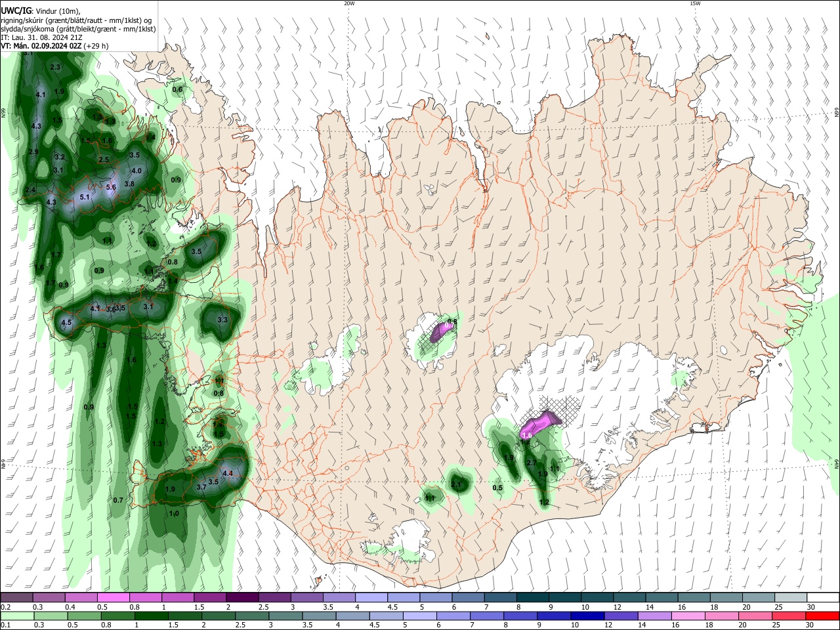
Task: Click the '(+29 h)' forecast offset
Action: [x=96, y=46]
